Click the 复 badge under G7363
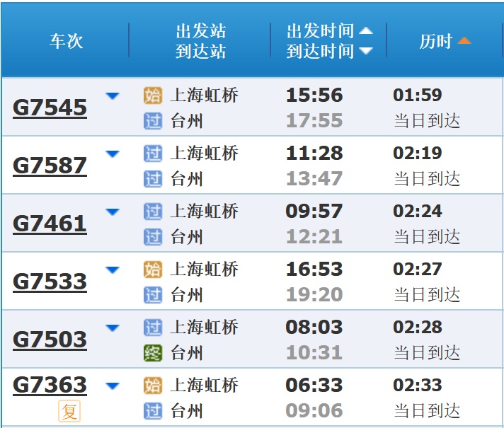The width and height of the screenshot is (504, 428). point(69,411)
